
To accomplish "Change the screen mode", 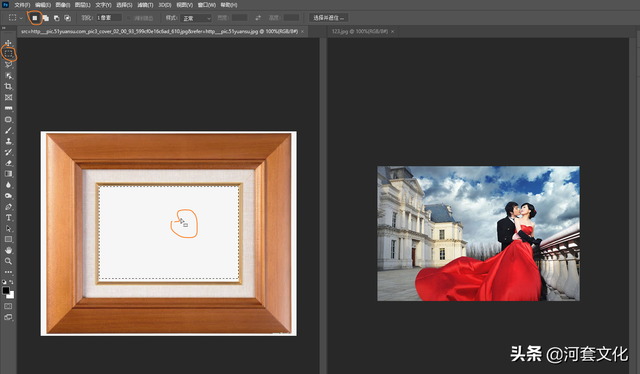I will click(x=8, y=317).
